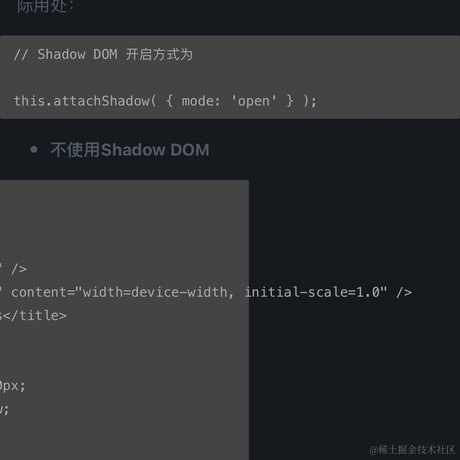Click the Shadow DOM 开启方式为 comment line

click(103, 54)
